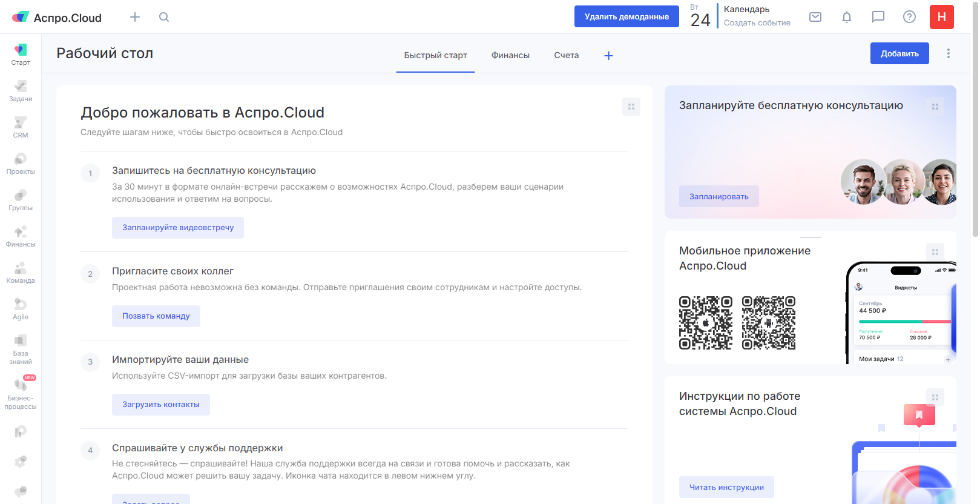Open Финансы in the sidebar

pyautogui.click(x=21, y=236)
